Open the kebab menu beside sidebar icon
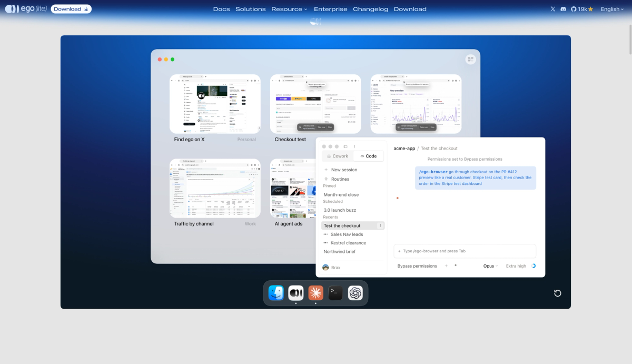Image resolution: width=632 pixels, height=364 pixels. click(x=354, y=146)
